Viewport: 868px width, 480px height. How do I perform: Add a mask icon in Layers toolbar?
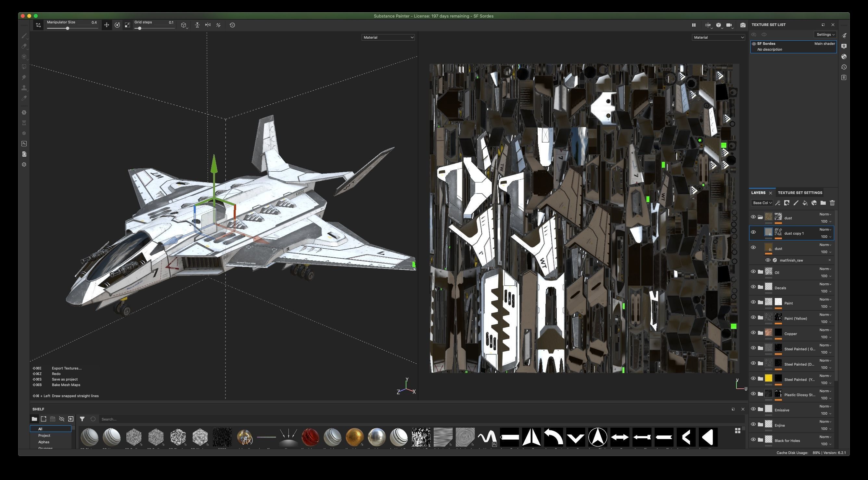click(x=787, y=203)
